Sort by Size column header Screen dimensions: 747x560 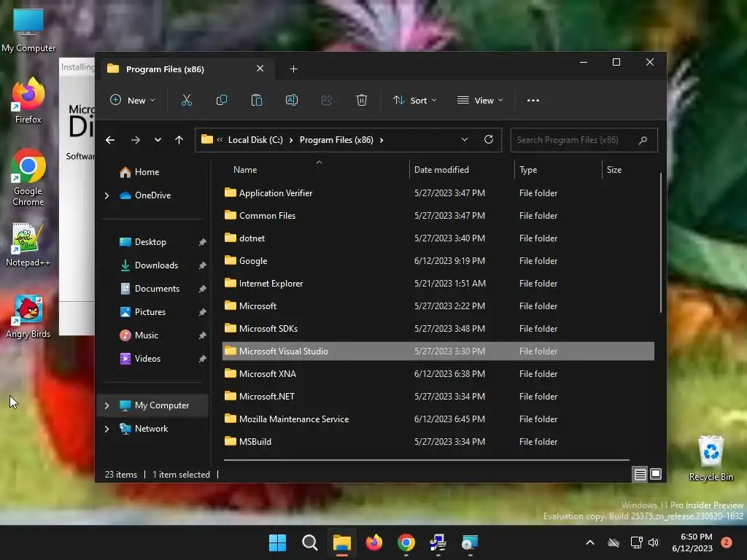click(x=628, y=169)
